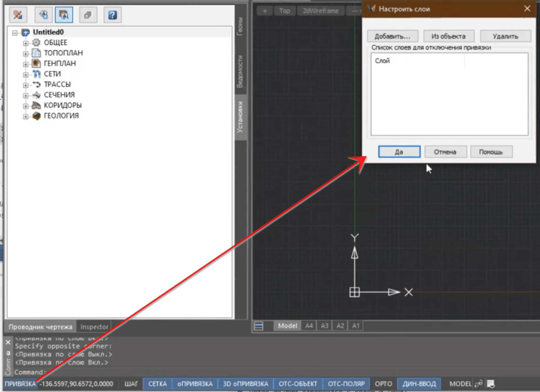This screenshot has width=540, height=392.
Task: Click the ГЕОЛОГИЯ tree node icon
Action: click(36, 116)
